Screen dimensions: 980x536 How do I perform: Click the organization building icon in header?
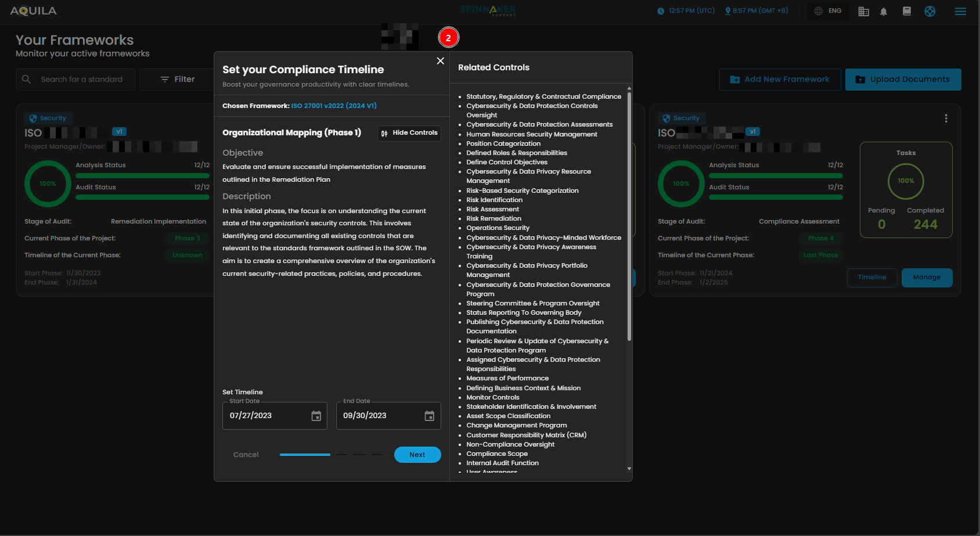[863, 12]
